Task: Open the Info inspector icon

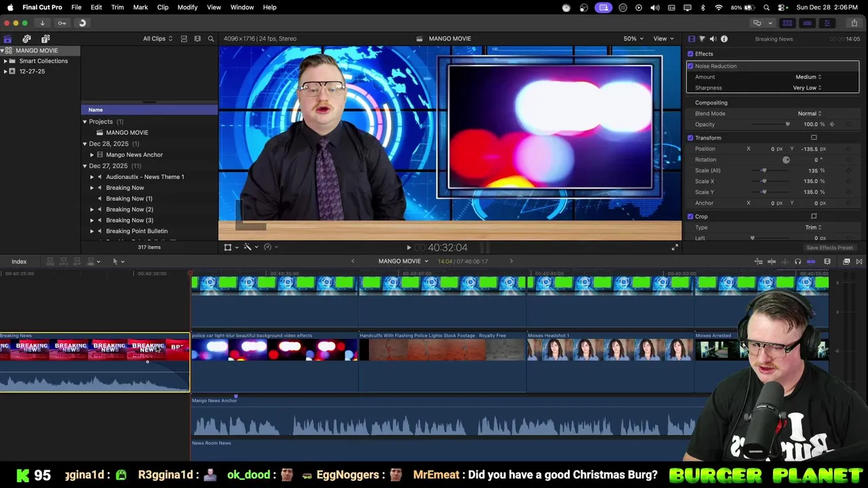Action: point(724,39)
